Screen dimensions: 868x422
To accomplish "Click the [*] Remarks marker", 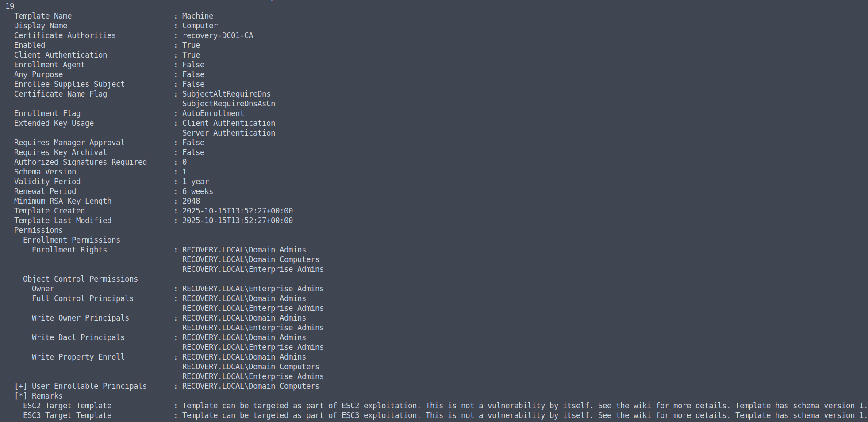I will tap(21, 396).
